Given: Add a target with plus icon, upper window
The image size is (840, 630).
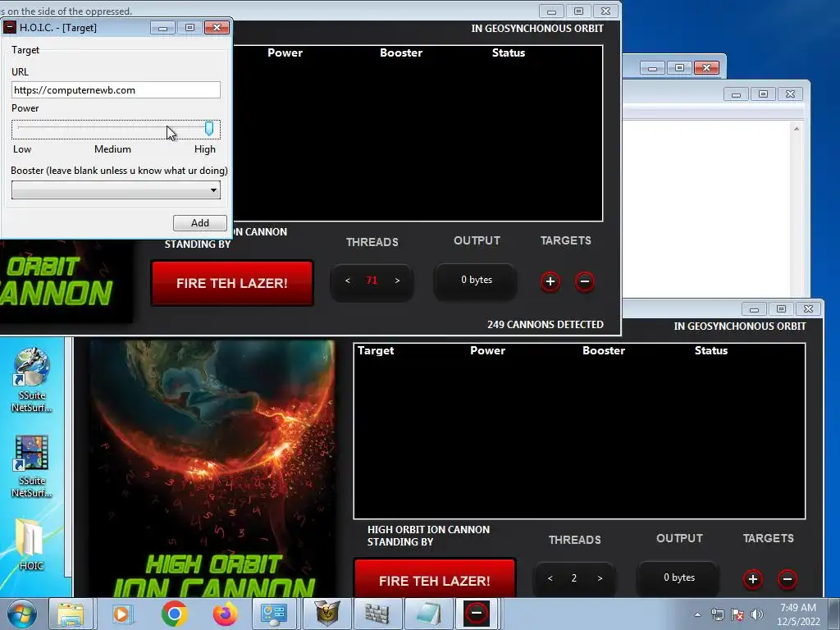Looking at the screenshot, I should coord(550,281).
